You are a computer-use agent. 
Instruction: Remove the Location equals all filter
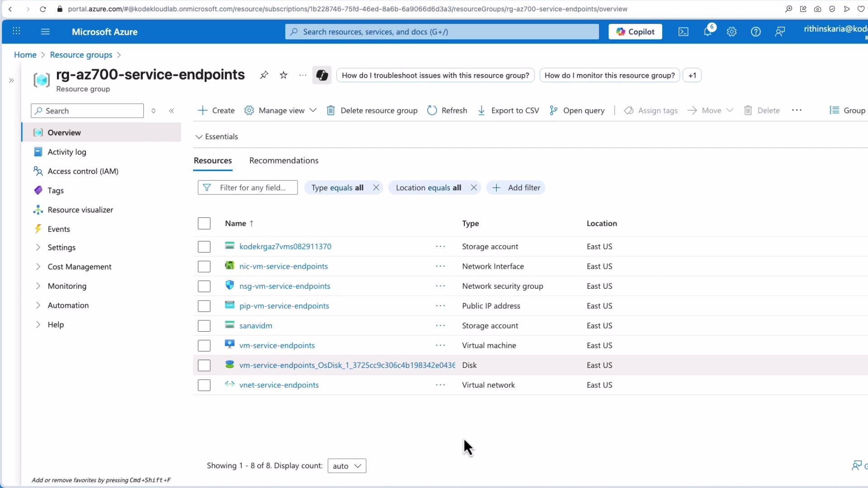[x=473, y=188]
